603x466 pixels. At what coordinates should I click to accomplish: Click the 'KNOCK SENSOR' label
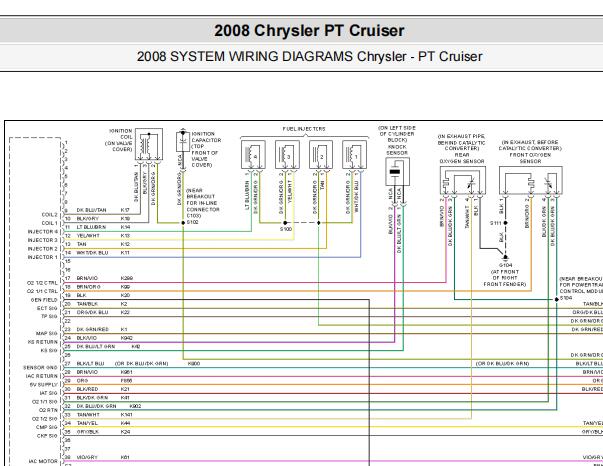(397, 150)
